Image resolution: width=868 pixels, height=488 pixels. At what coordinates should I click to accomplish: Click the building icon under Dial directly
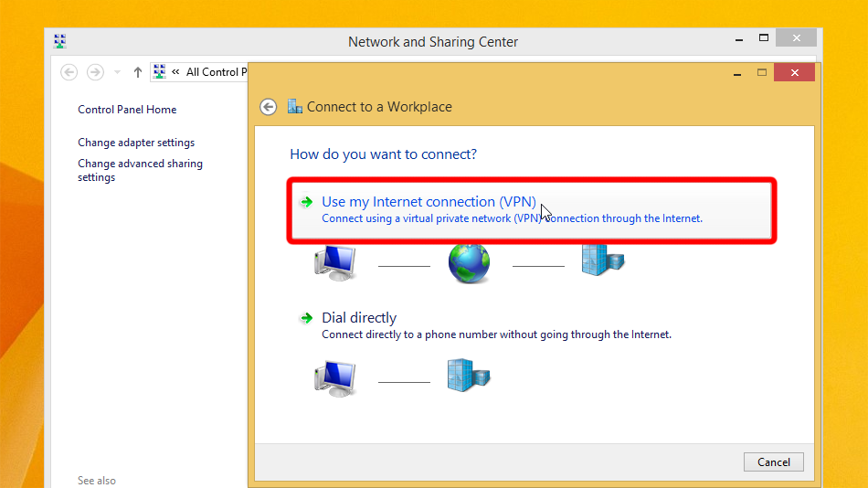click(x=468, y=375)
